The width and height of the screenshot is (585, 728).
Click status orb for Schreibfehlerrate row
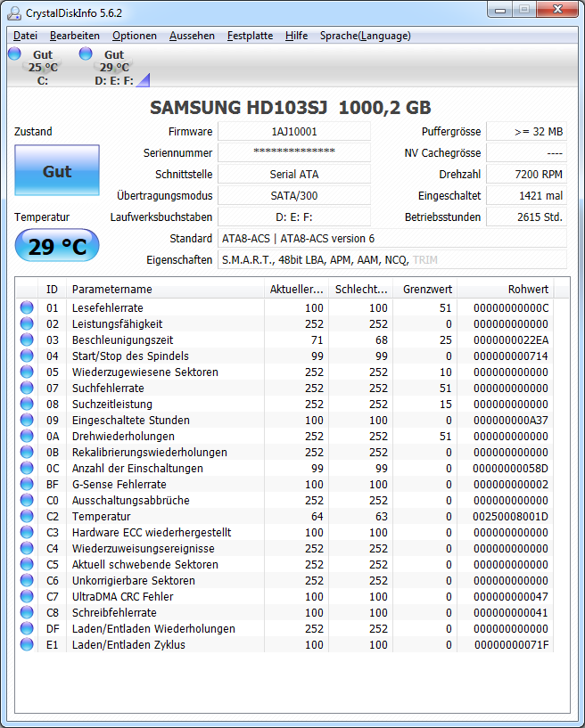point(27,612)
